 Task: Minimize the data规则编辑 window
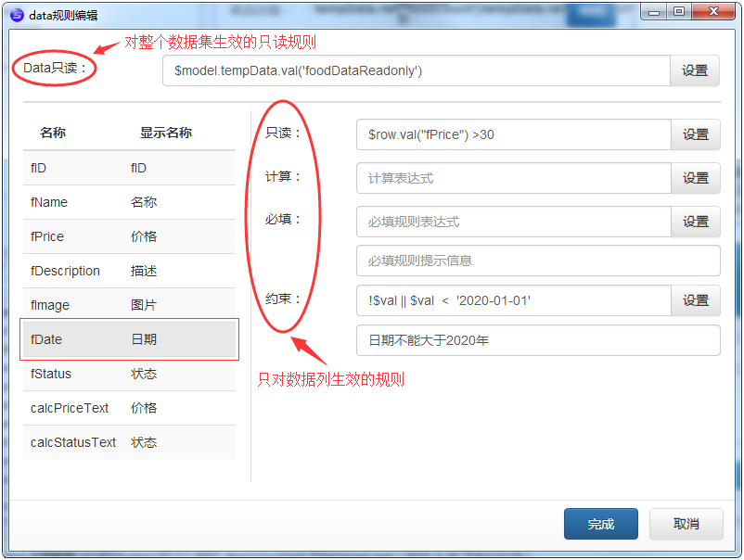654,11
